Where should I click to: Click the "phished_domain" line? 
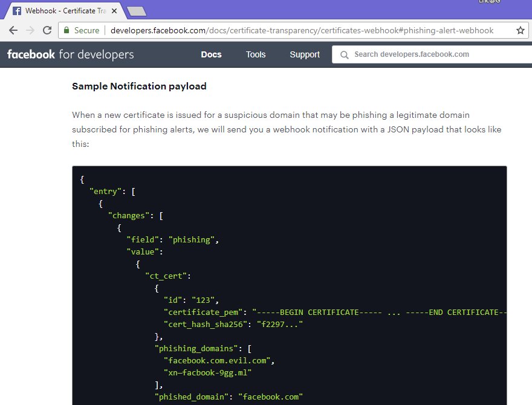point(229,397)
